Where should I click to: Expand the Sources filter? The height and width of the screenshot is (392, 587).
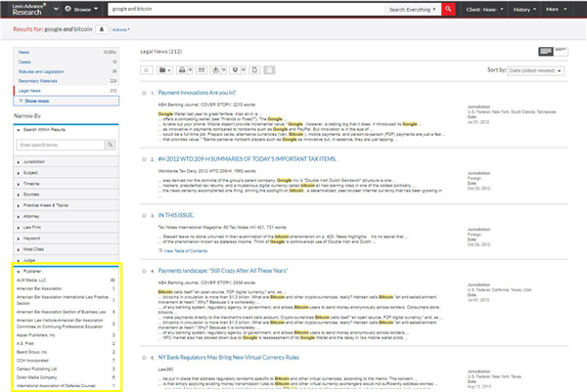pos(66,195)
